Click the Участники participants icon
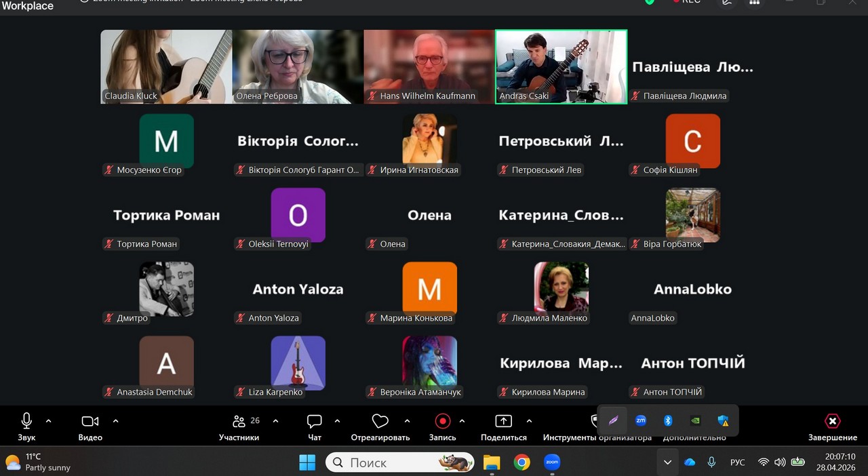This screenshot has height=476, width=868. (x=239, y=422)
